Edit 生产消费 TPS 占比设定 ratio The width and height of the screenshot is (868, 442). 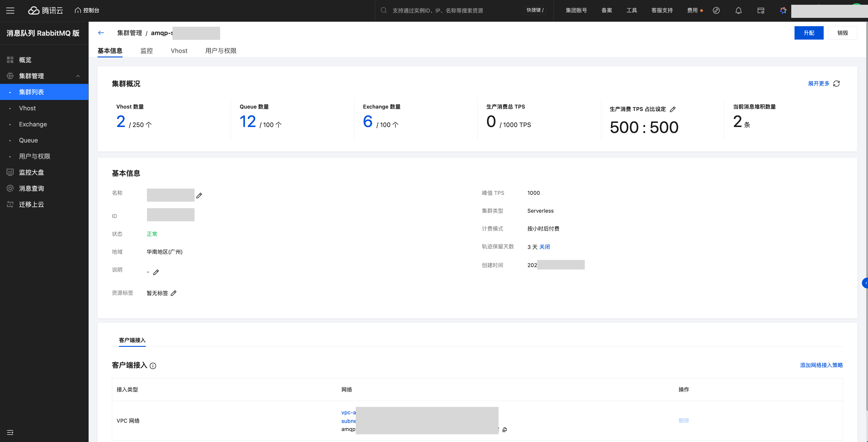tap(673, 109)
